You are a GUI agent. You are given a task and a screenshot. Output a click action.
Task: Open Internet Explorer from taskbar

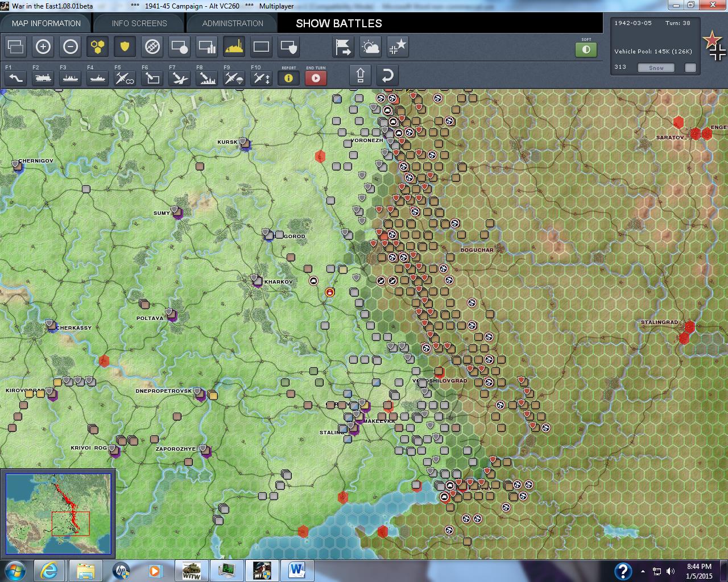[50, 570]
